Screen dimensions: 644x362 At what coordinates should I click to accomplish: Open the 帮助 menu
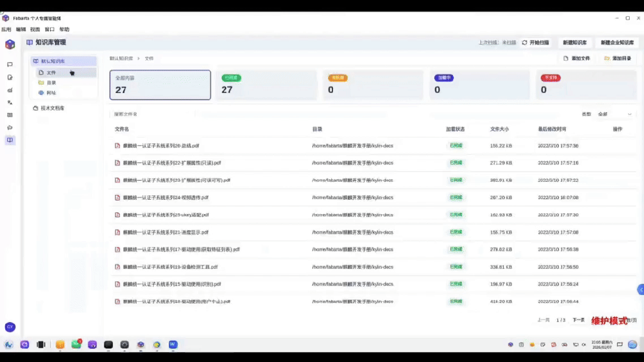64,29
